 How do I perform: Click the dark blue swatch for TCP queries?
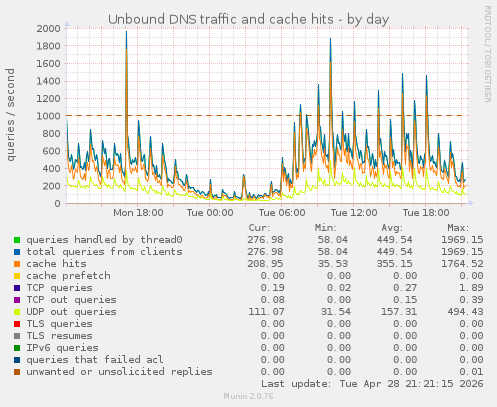tap(17, 288)
